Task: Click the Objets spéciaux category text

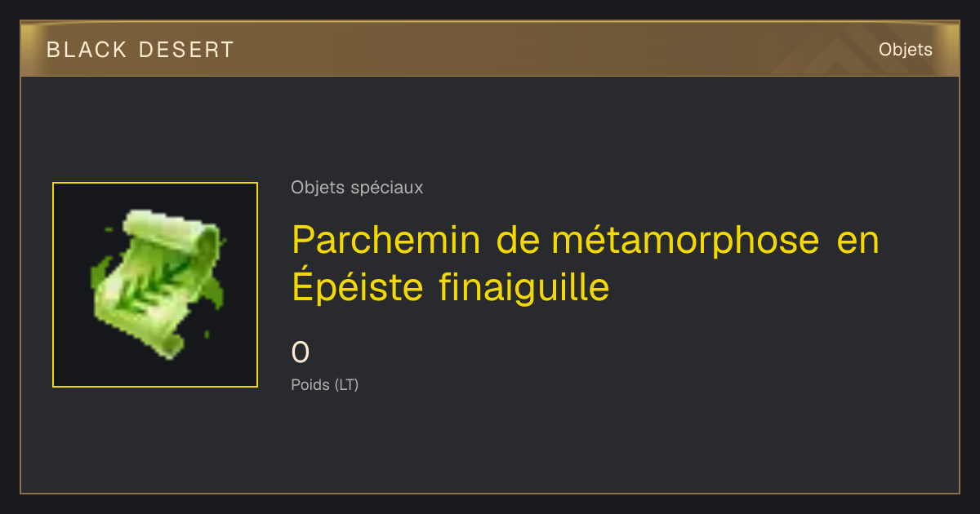Action: 357,188
